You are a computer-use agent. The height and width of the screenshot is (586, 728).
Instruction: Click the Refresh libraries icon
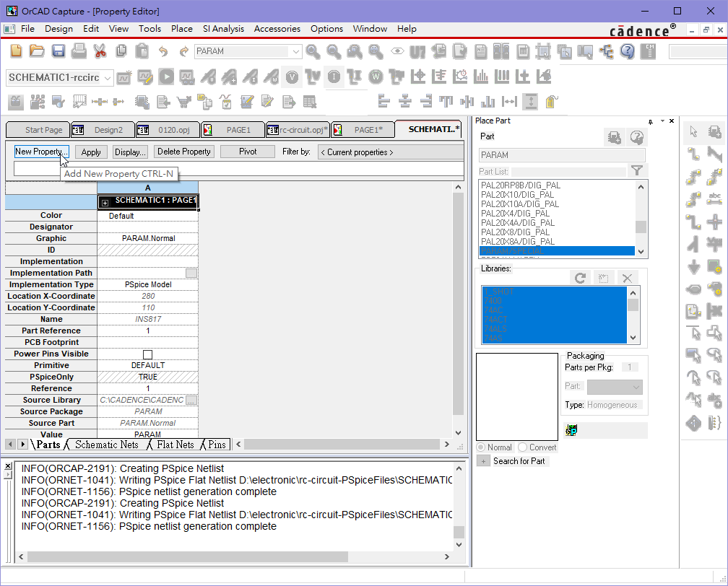tap(580, 278)
